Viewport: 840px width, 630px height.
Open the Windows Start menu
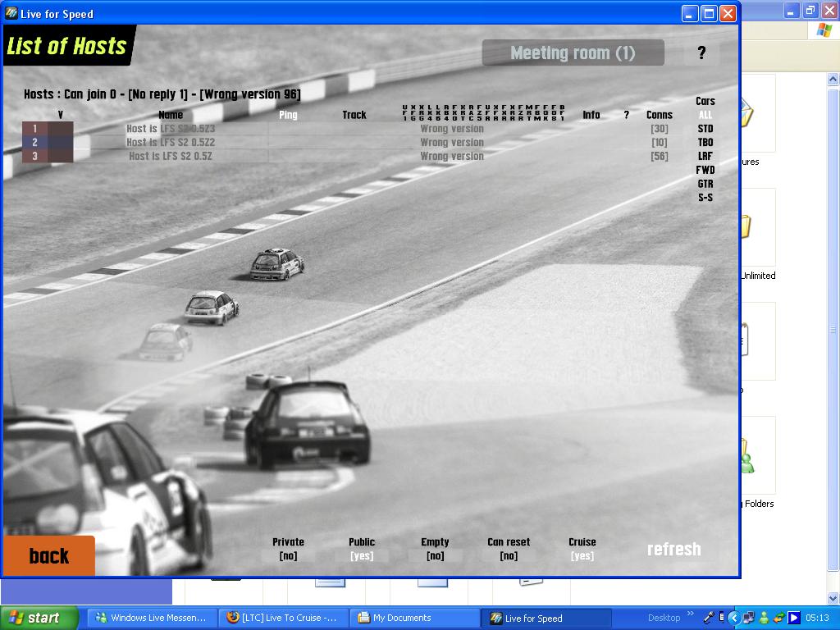pyautogui.click(x=39, y=619)
